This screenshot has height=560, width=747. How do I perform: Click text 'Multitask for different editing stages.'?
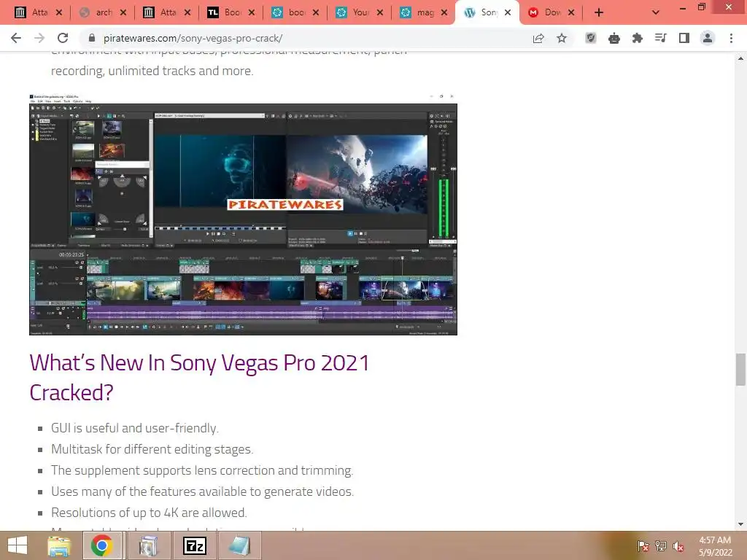pos(152,449)
